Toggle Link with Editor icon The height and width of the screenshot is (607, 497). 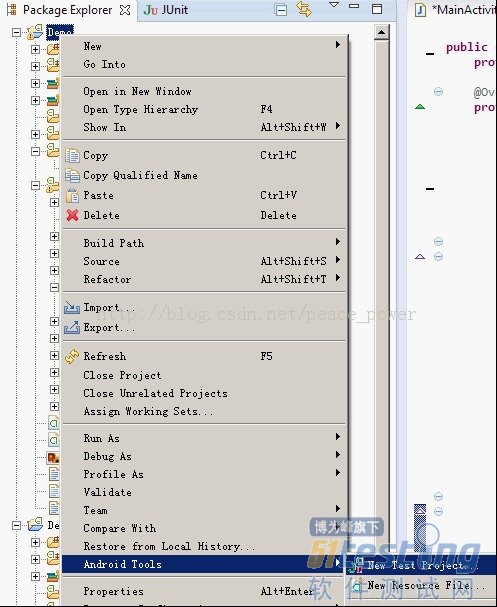304,9
